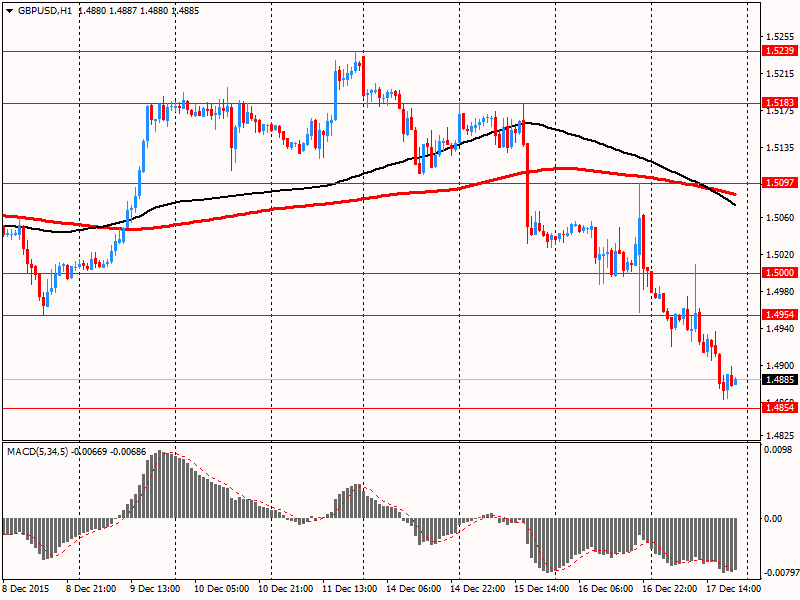Click the 1.5000 red level label

point(780,273)
